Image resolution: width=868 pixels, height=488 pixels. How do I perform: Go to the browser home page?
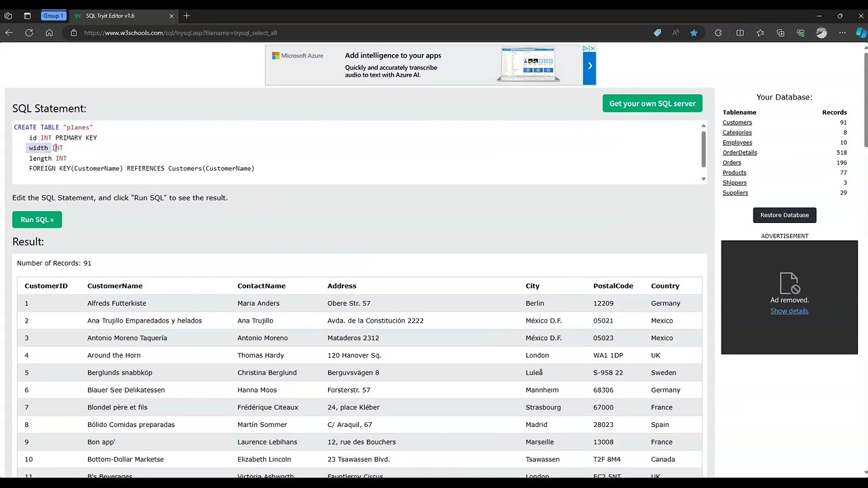click(49, 33)
